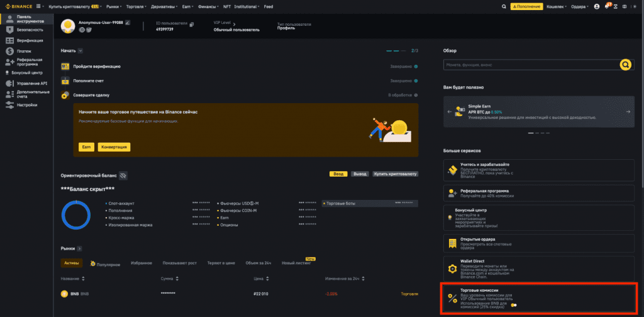Click the search magnifier in top bar
The height and width of the screenshot is (317, 644).
click(504, 6)
